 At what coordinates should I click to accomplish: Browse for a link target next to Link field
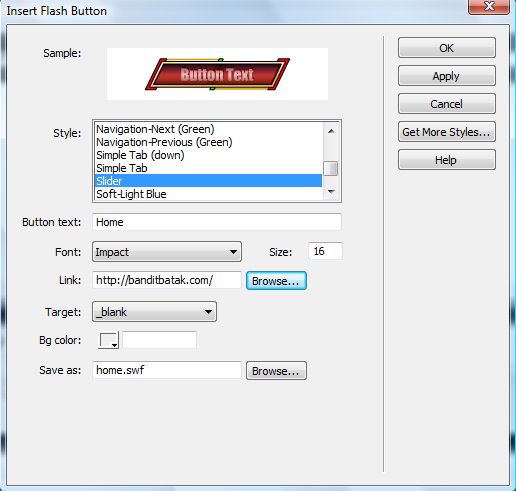pyautogui.click(x=276, y=281)
